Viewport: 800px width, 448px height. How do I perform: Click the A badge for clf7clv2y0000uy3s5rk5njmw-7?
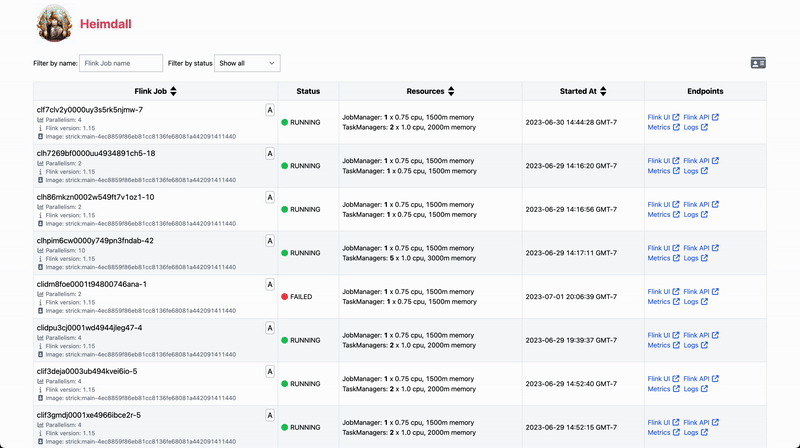point(270,110)
